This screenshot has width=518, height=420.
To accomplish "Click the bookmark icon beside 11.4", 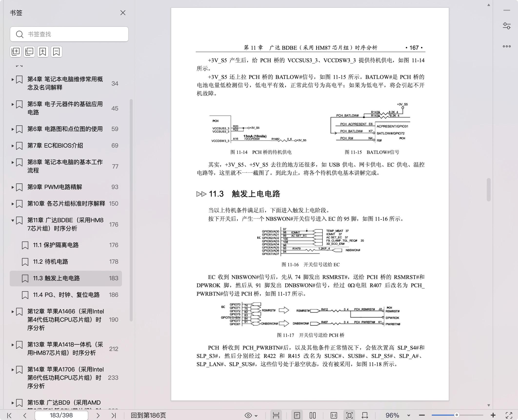I will (25, 295).
